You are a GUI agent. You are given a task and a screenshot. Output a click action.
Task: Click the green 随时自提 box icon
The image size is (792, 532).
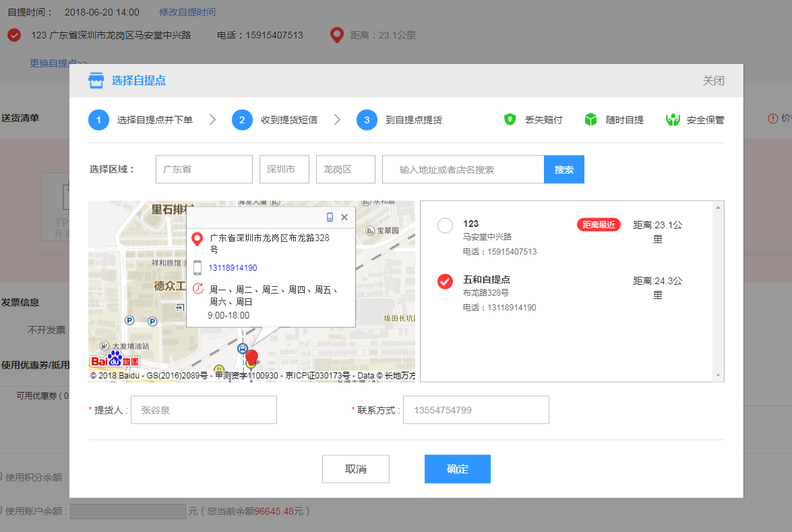pyautogui.click(x=590, y=120)
